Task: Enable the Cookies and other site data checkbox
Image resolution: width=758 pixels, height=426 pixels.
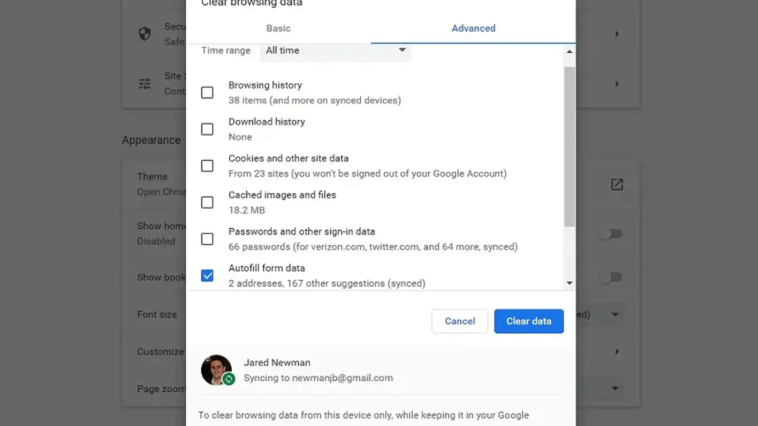Action: 207,166
